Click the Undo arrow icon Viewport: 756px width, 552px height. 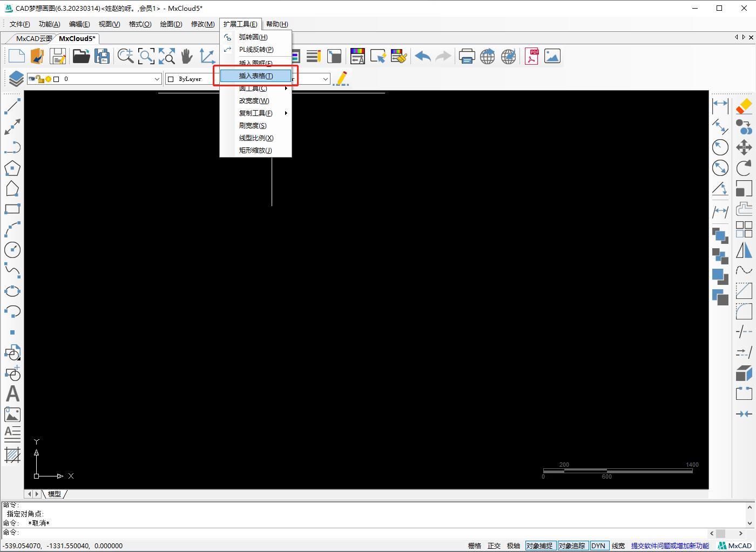click(423, 56)
